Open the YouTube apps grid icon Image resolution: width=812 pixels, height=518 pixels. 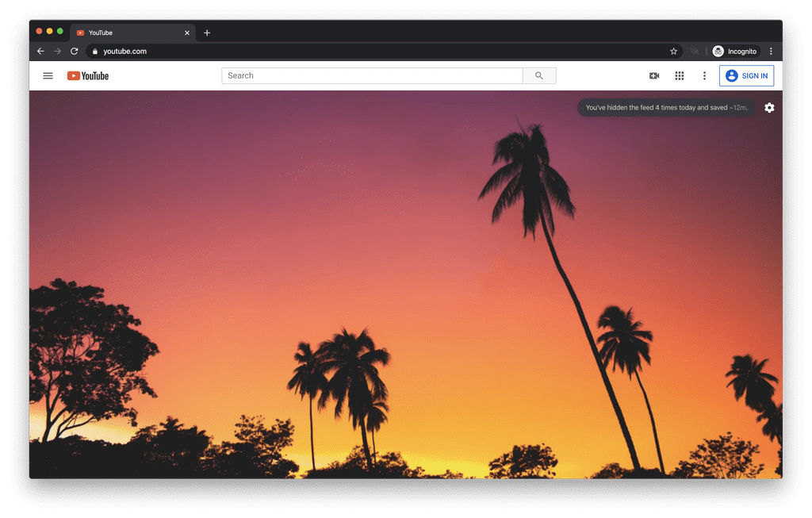click(680, 76)
